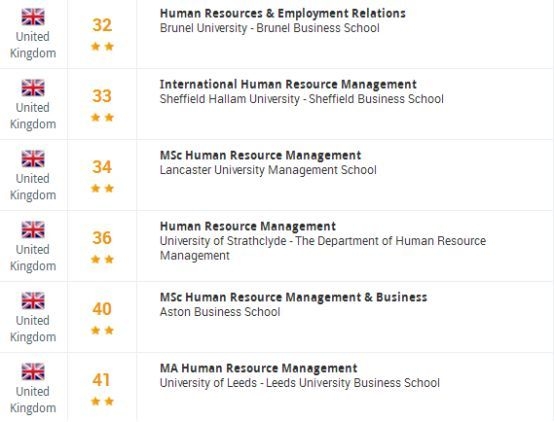Click the two stars under rank 36

pyautogui.click(x=102, y=259)
